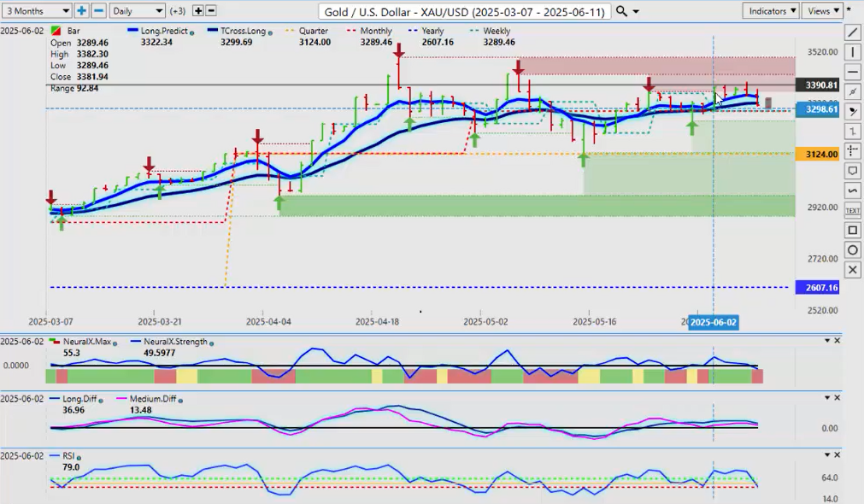Expand the NeuralX panel options arrow
This screenshot has height=504, width=864.
point(827,341)
